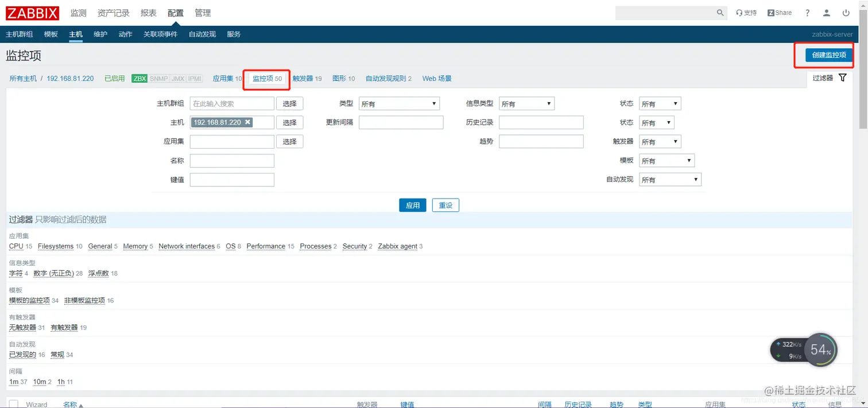Toggle the filter funnel icon
This screenshot has height=408, width=868.
pos(842,77)
